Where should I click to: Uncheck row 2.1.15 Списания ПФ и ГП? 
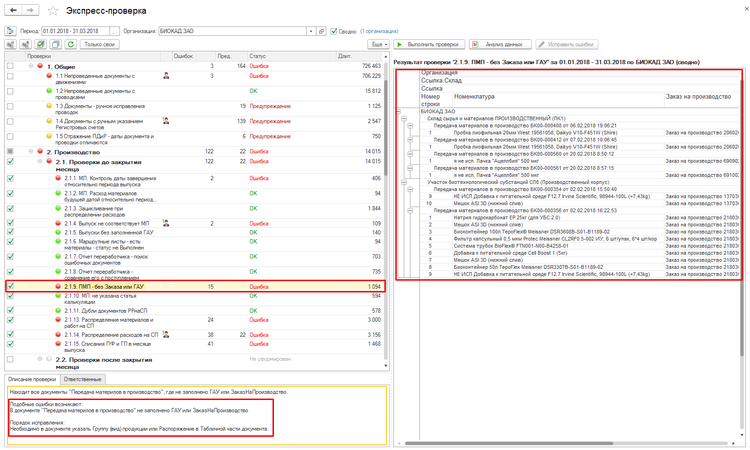click(x=10, y=344)
